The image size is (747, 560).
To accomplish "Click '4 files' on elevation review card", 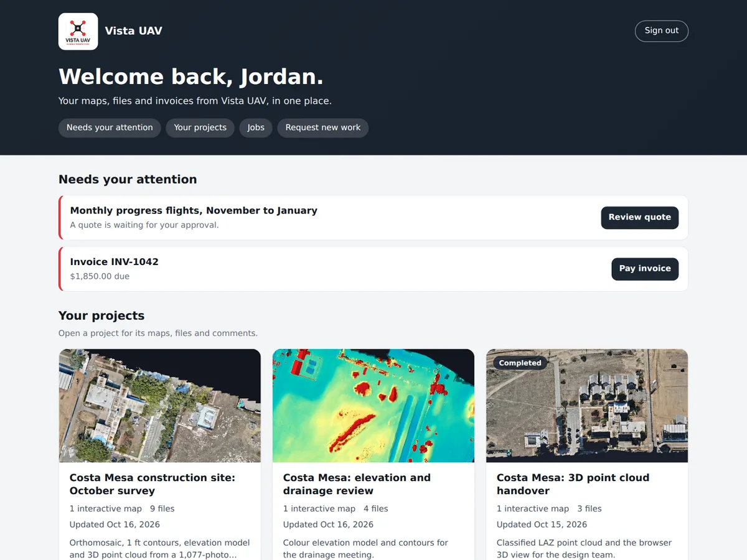I will [376, 509].
